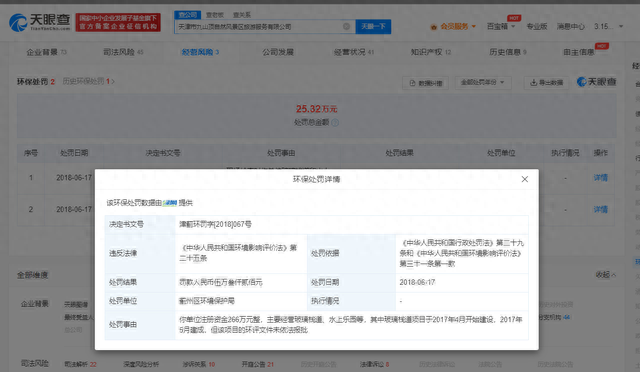Click the 处罚日期 column header
The image size is (640, 372).
pyautogui.click(x=74, y=153)
